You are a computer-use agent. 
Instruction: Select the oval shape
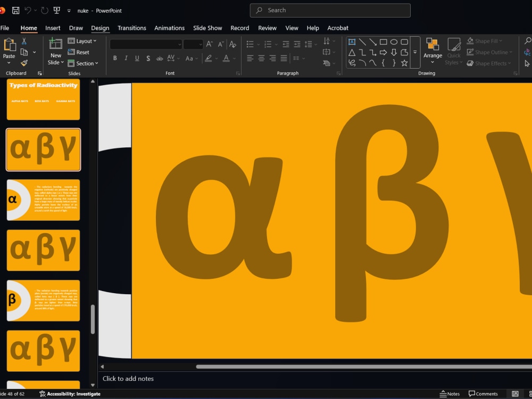pyautogui.click(x=394, y=41)
